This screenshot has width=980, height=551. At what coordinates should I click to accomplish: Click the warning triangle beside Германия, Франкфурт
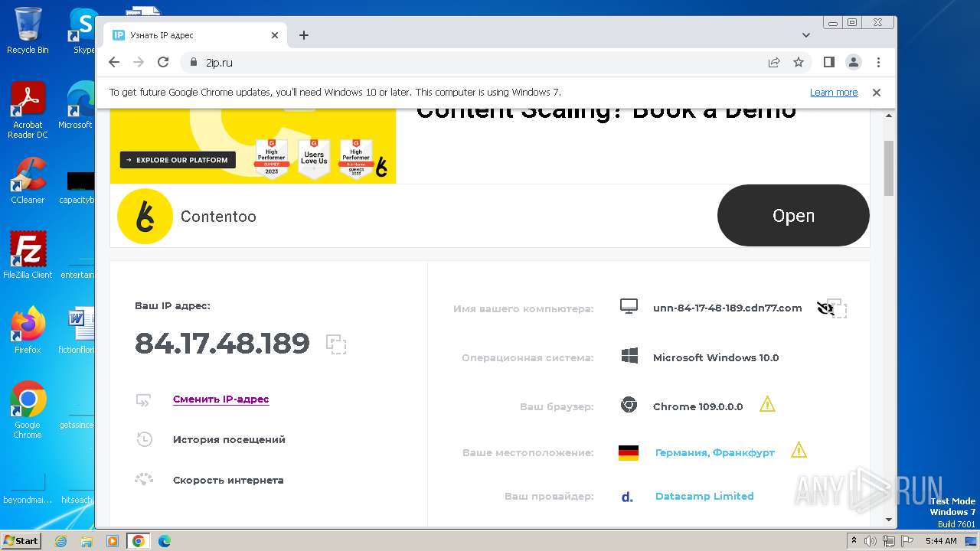point(799,450)
